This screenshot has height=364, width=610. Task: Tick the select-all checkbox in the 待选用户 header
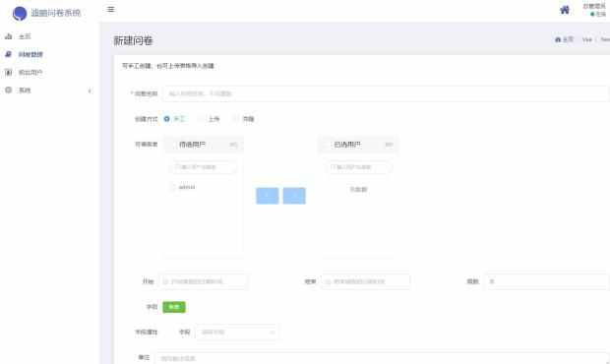172,145
